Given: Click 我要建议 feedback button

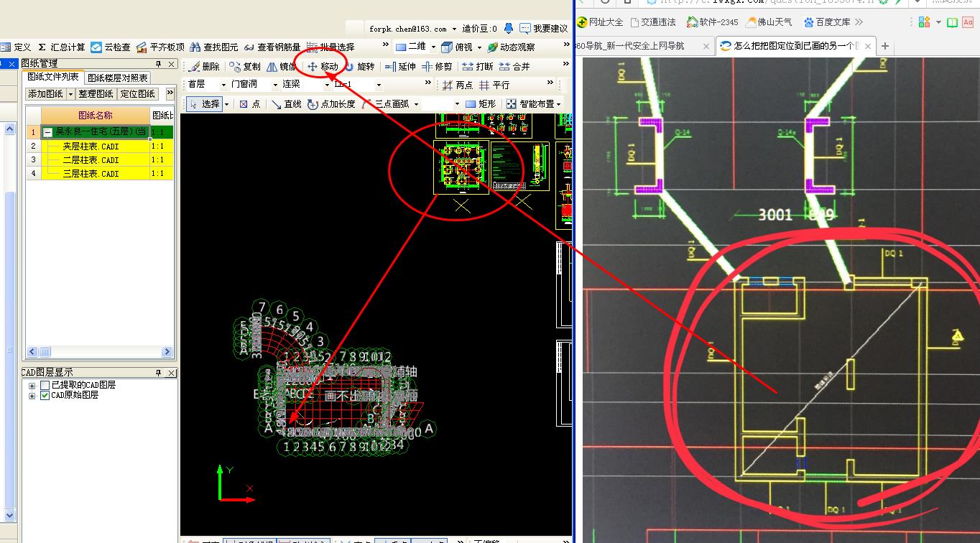Looking at the screenshot, I should [544, 28].
